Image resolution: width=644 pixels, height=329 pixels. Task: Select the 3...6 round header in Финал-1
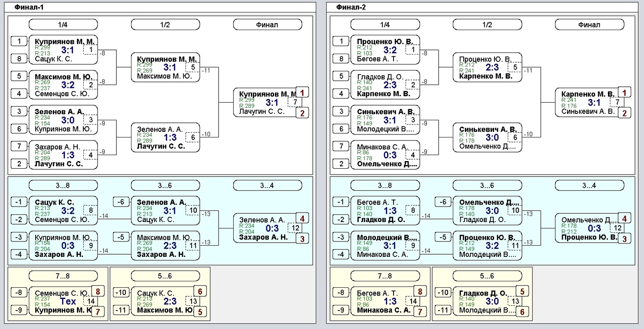pos(165,186)
